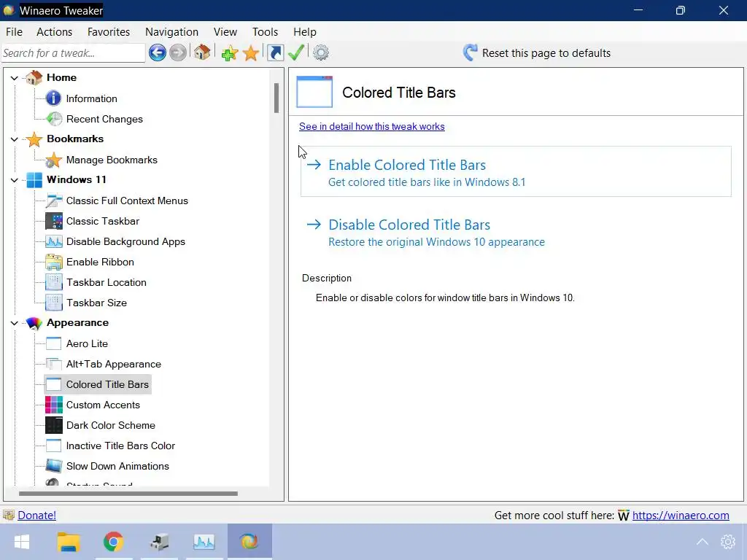The width and height of the screenshot is (747, 560).
Task: Select Taskbar Location text in tree
Action: [x=107, y=282]
